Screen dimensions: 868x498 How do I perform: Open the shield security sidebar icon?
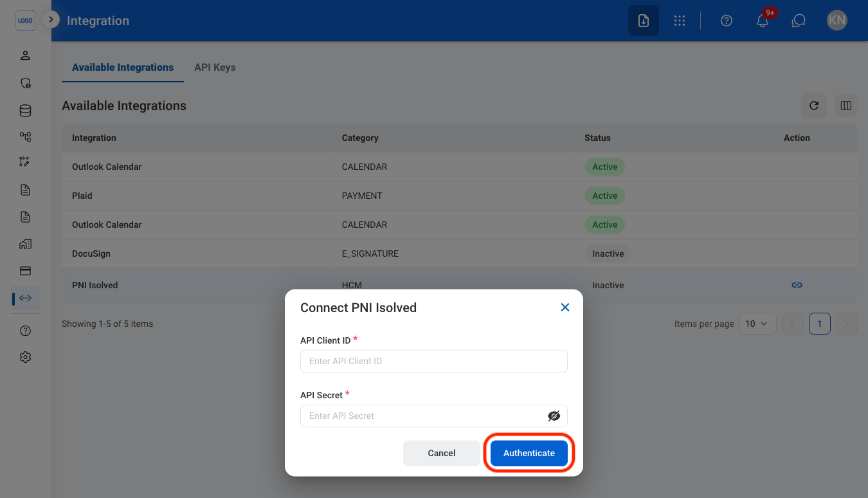(x=25, y=83)
